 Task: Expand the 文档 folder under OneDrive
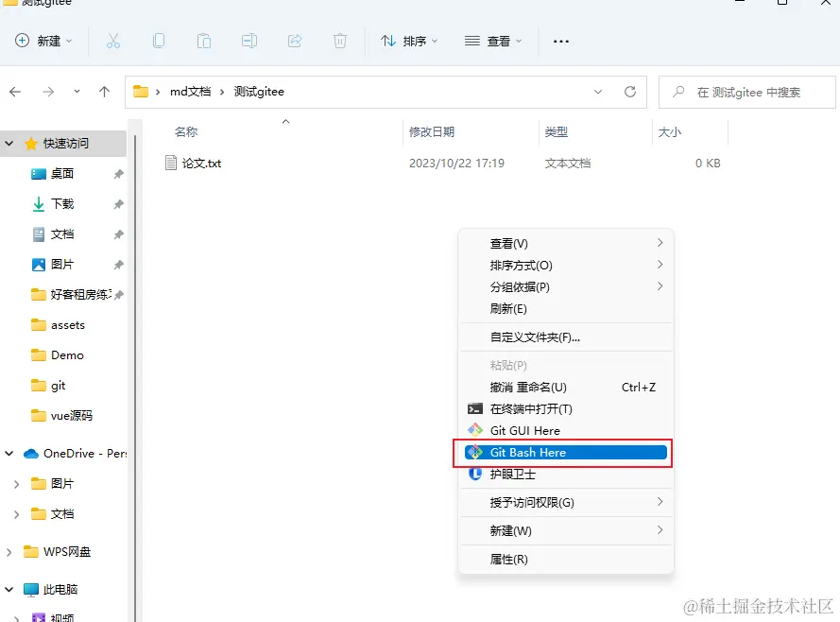[16, 514]
